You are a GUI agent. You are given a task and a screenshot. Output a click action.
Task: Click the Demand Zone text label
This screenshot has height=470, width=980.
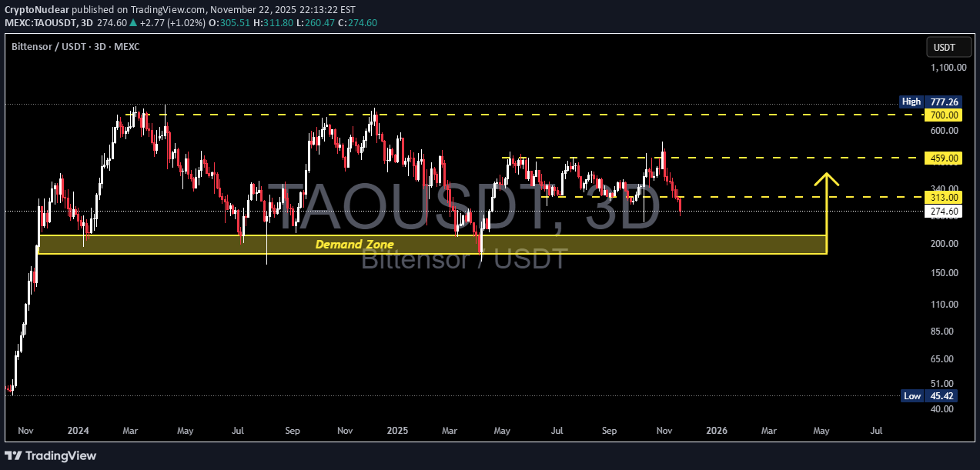[354, 245]
